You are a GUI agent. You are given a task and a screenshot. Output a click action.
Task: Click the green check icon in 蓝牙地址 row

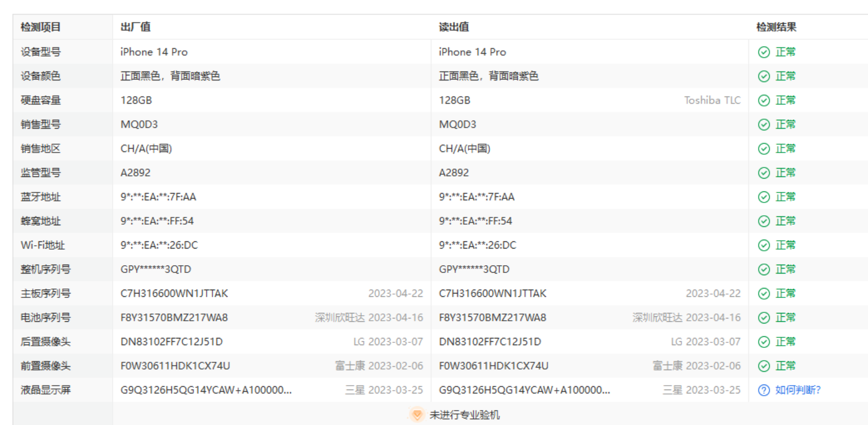pyautogui.click(x=764, y=197)
